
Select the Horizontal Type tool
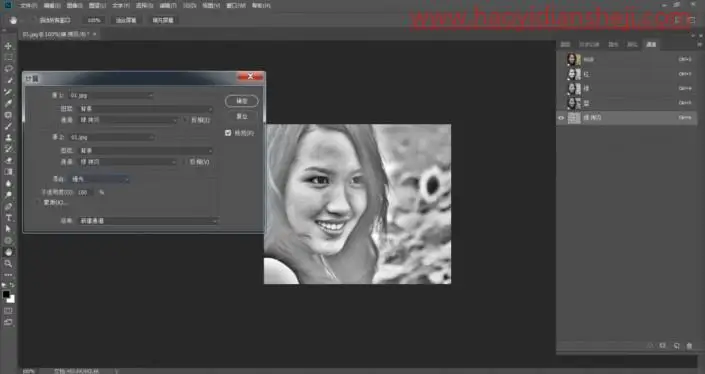(8, 218)
